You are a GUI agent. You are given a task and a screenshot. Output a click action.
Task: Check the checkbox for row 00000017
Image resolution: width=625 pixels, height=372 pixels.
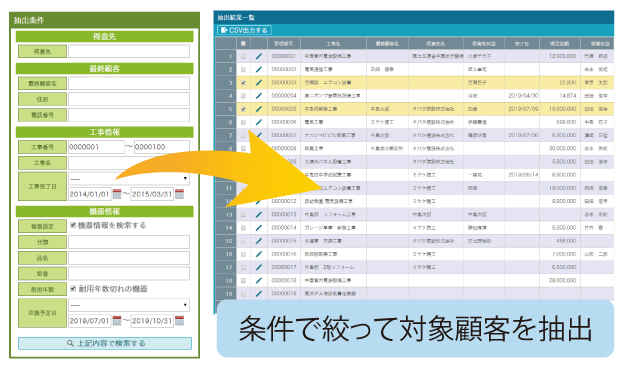[x=243, y=267]
